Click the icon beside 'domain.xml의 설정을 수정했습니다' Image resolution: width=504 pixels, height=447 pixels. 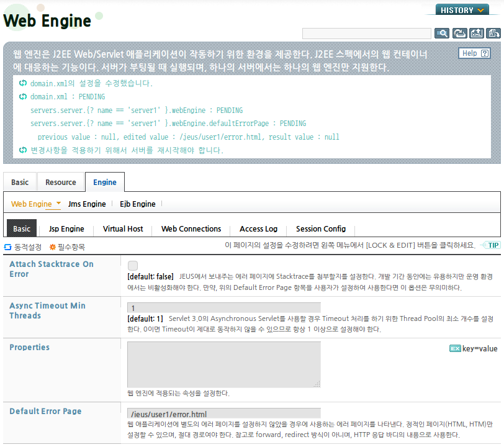pyautogui.click(x=23, y=83)
